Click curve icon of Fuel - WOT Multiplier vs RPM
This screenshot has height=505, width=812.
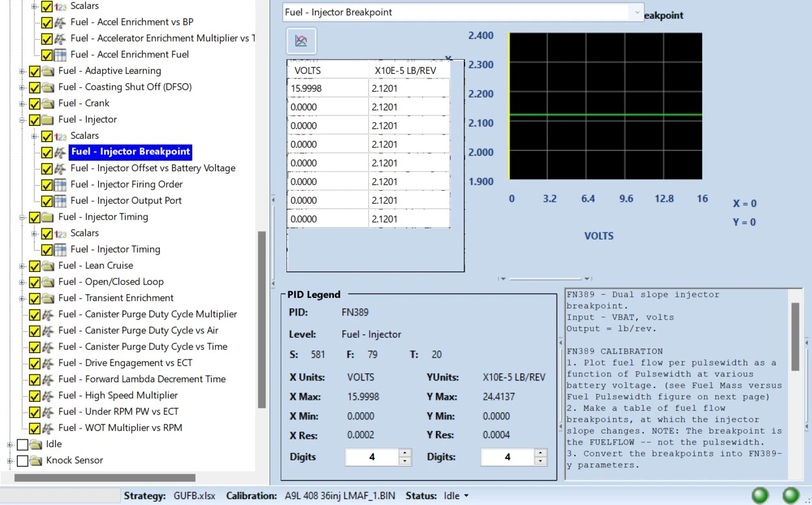[x=48, y=428]
